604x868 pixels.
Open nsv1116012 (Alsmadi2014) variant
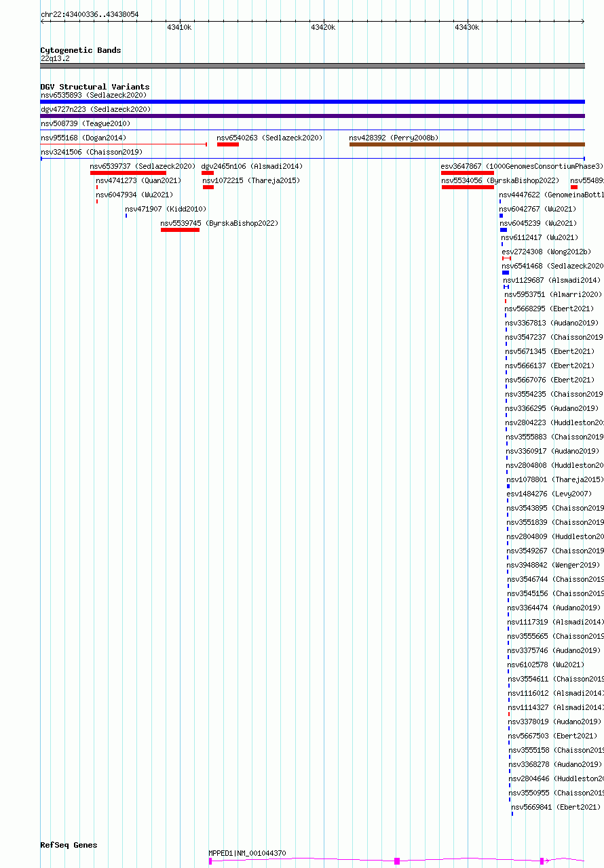pos(556,693)
